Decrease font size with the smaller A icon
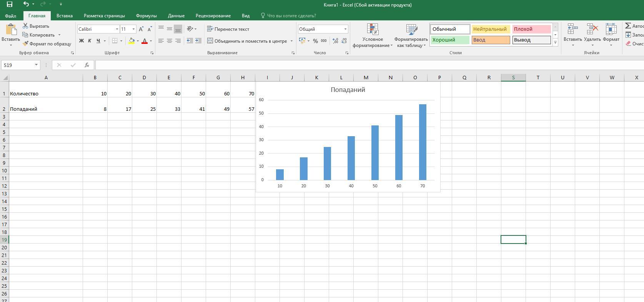 pyautogui.click(x=150, y=29)
